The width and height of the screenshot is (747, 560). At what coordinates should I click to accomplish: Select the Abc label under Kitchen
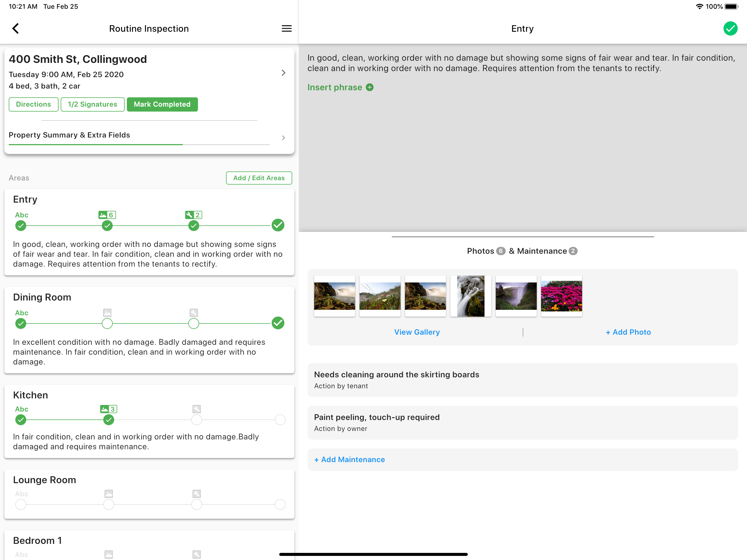click(x=22, y=409)
